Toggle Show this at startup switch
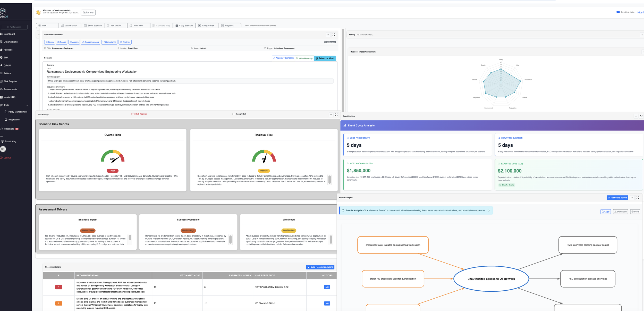644x311 pixels. tap(618, 12)
